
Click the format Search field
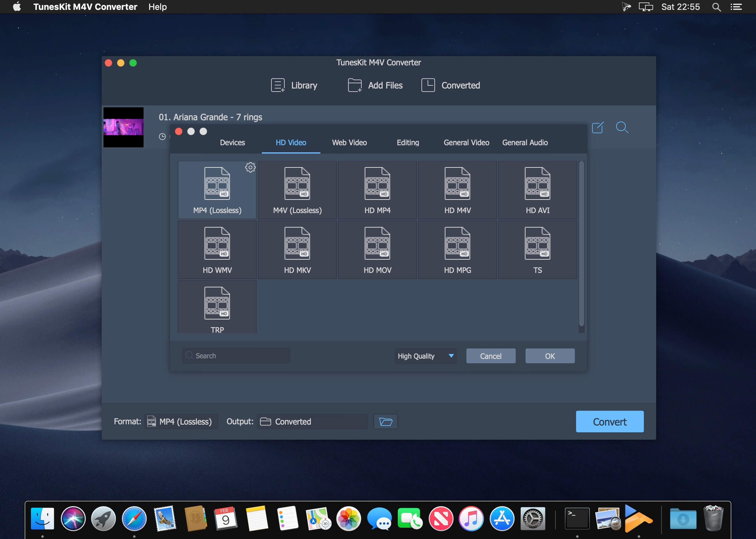point(236,356)
